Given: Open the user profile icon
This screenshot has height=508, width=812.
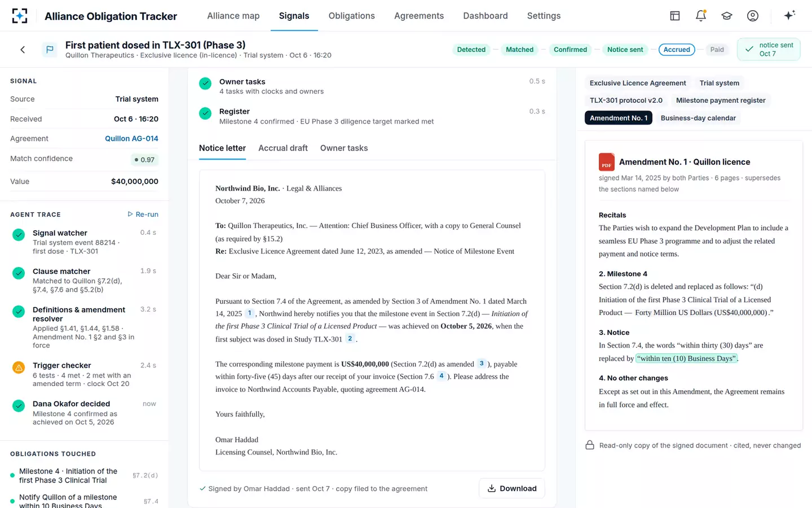Looking at the screenshot, I should 753,16.
